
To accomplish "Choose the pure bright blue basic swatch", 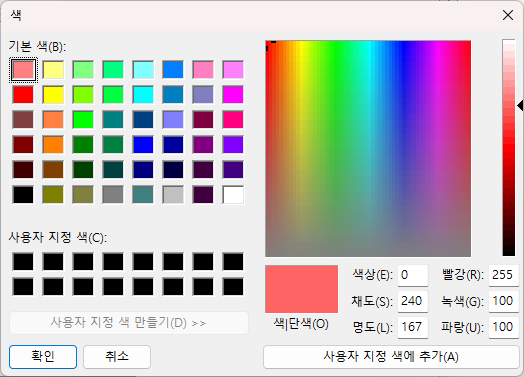I will pos(143,145).
